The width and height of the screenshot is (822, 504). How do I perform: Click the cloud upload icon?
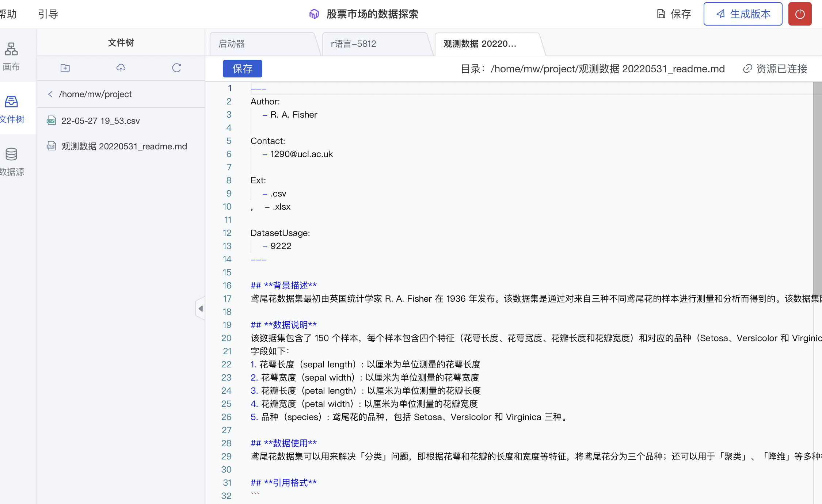(121, 68)
